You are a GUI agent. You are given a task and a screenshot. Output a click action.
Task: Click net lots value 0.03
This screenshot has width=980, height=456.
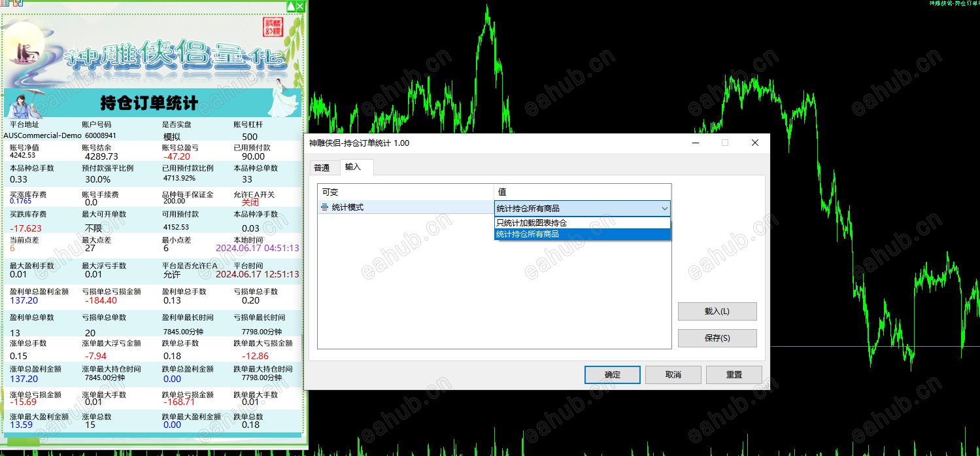[x=250, y=228]
